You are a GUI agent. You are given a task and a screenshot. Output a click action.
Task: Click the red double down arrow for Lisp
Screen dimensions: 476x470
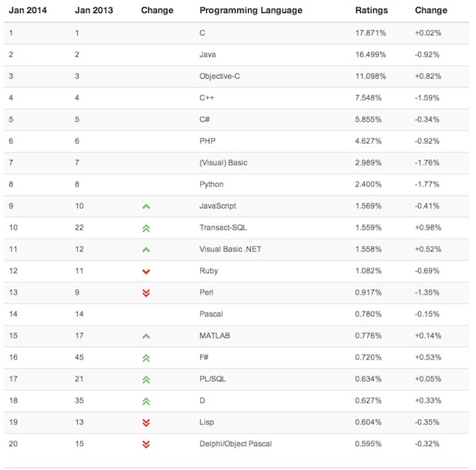click(x=146, y=423)
